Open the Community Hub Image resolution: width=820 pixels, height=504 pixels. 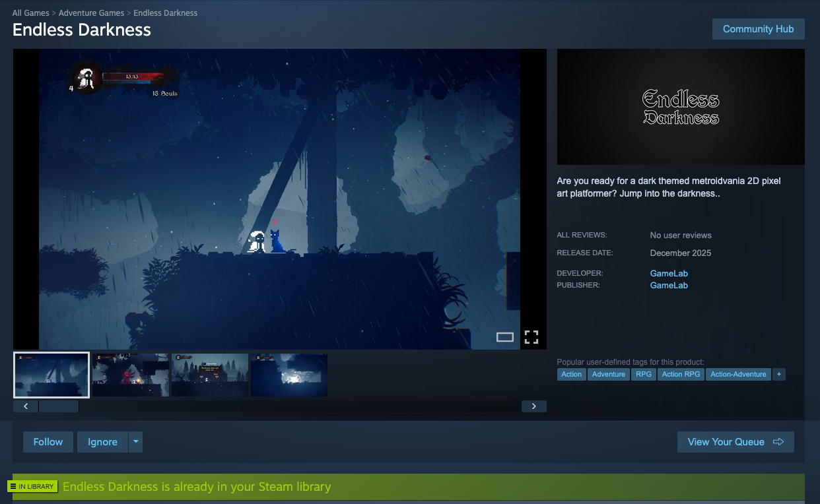(x=758, y=29)
